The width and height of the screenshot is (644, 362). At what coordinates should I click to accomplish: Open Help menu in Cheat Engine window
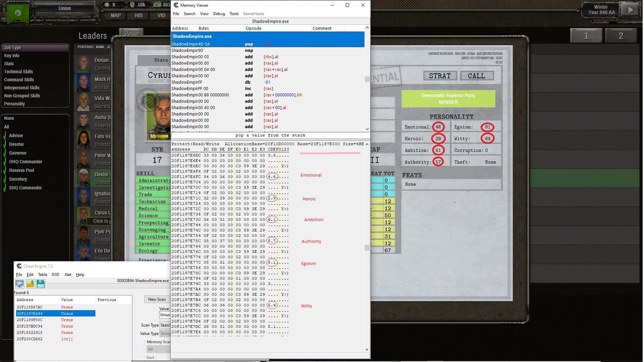coord(80,275)
